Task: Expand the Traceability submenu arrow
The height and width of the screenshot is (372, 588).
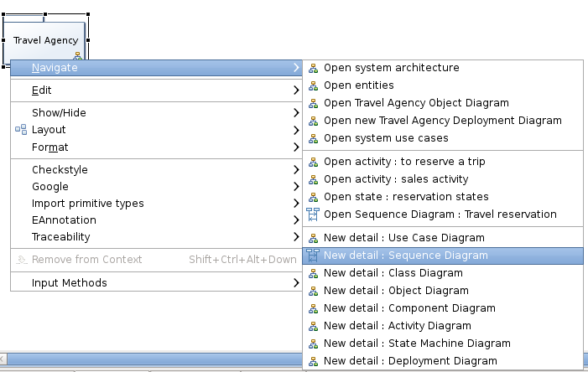Action: pos(296,237)
